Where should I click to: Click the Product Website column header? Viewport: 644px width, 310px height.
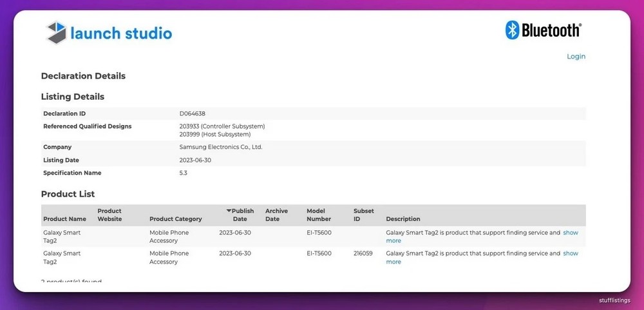[109, 215]
